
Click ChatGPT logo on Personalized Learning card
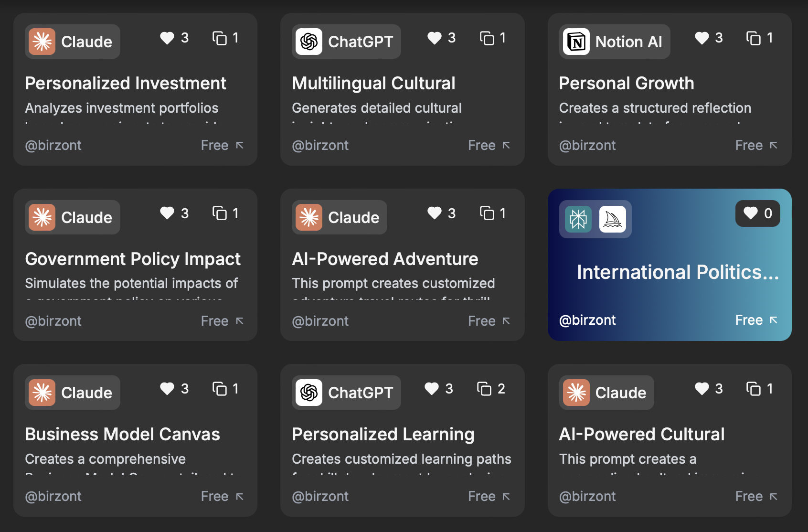[x=309, y=393]
